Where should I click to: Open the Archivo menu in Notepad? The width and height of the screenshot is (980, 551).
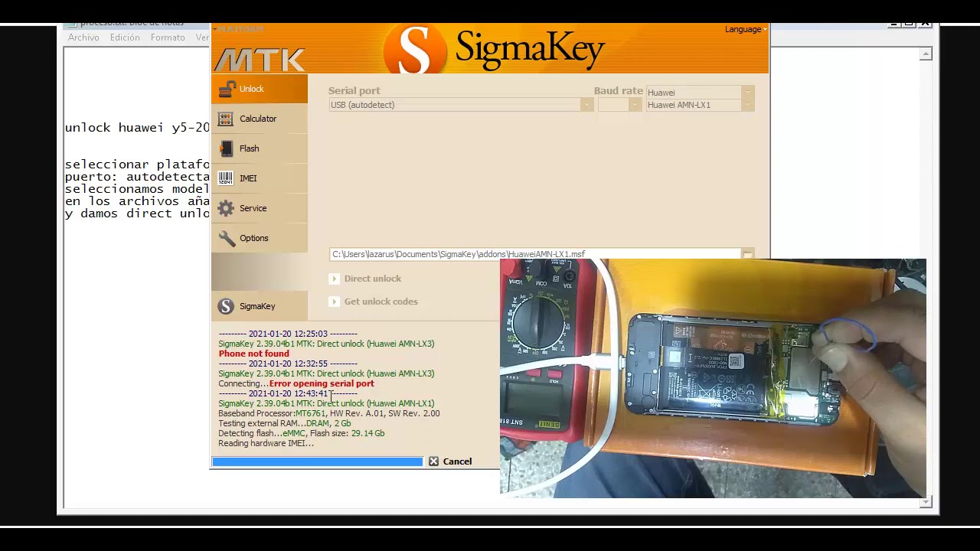pyautogui.click(x=83, y=37)
